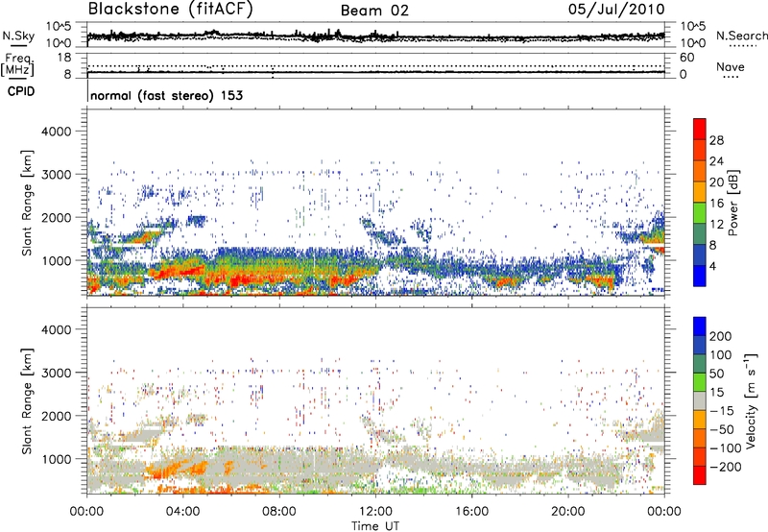Viewport: 768px width, 532px height.
Task: Click the sky noise trace panel
Action: pyautogui.click(x=375, y=35)
